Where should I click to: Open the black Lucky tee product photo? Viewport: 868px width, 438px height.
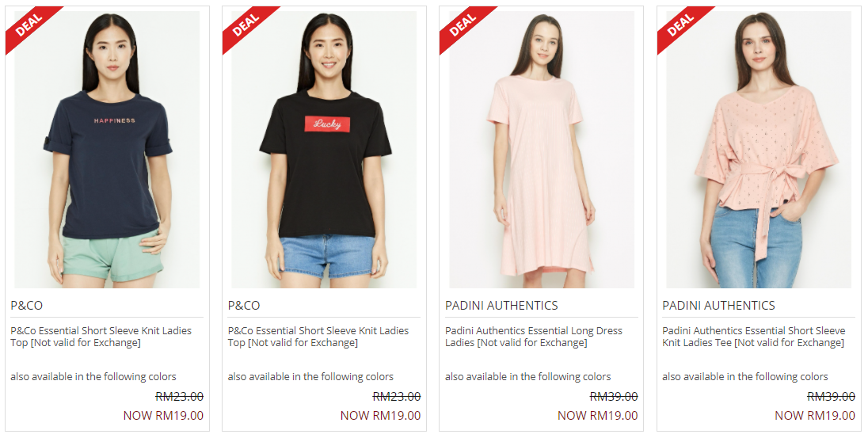click(324, 150)
